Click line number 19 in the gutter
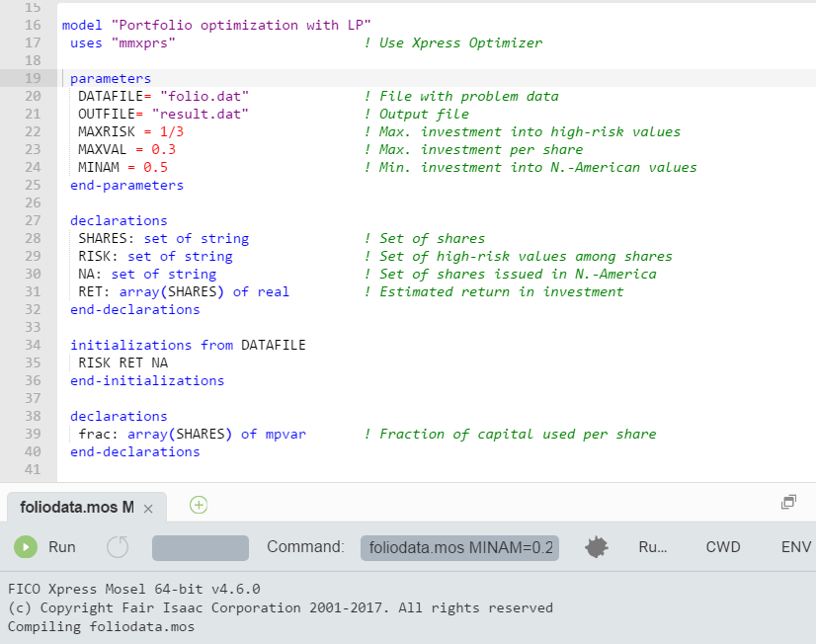Screen dimensions: 816x644 (33, 78)
